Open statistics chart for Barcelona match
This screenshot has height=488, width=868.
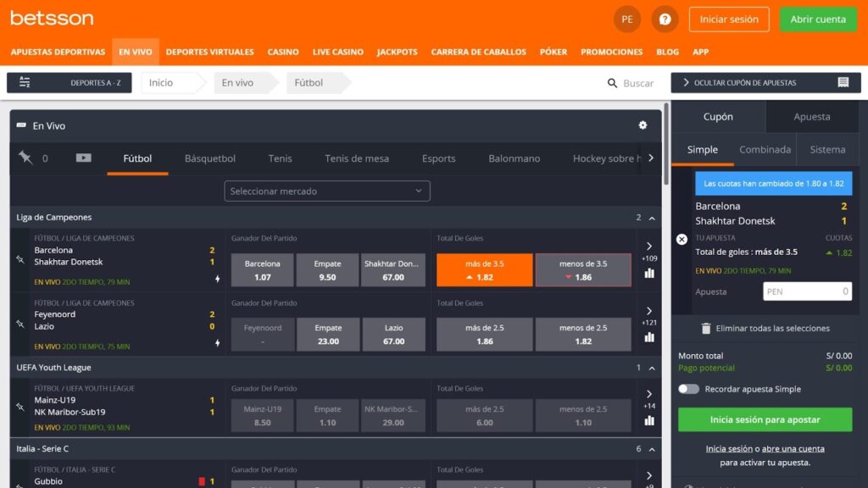click(x=649, y=273)
